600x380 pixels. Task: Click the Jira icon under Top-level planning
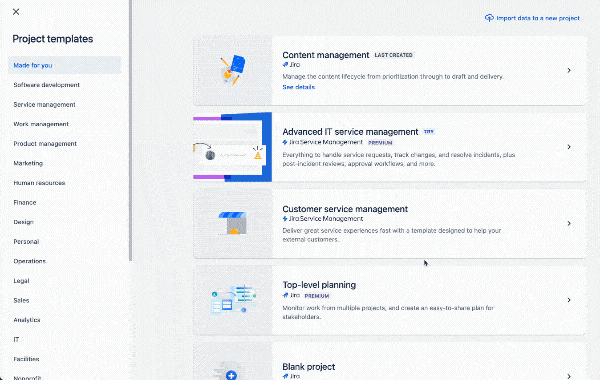[285, 295]
